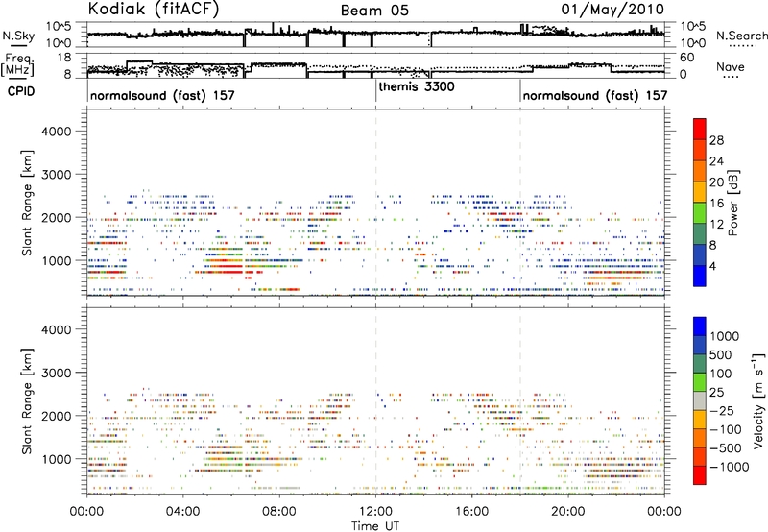Click the red bottom segment of Velocity colorbar

(700, 475)
